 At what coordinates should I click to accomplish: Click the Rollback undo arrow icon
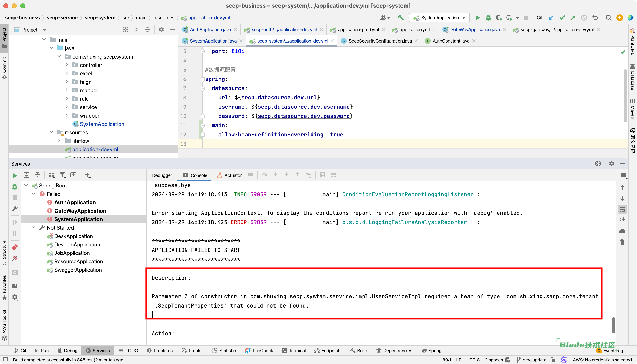[595, 18]
